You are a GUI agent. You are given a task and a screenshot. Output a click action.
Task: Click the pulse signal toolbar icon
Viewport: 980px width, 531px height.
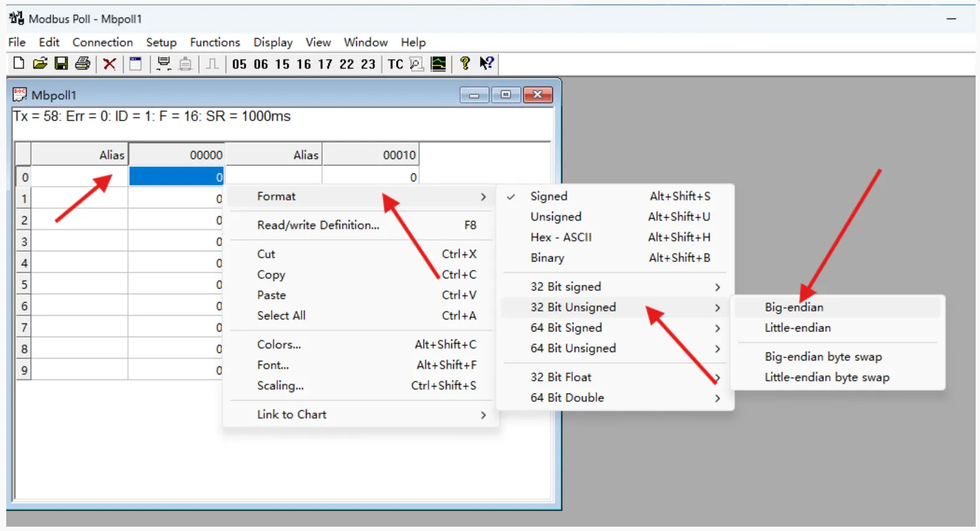212,63
